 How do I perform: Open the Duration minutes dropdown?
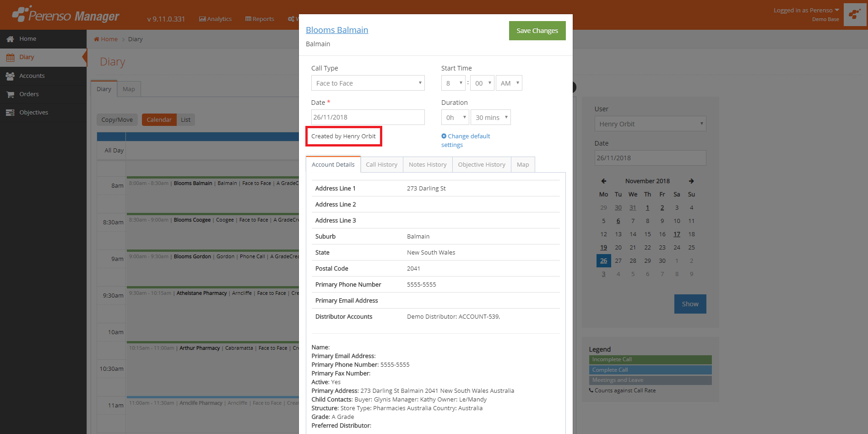490,118
